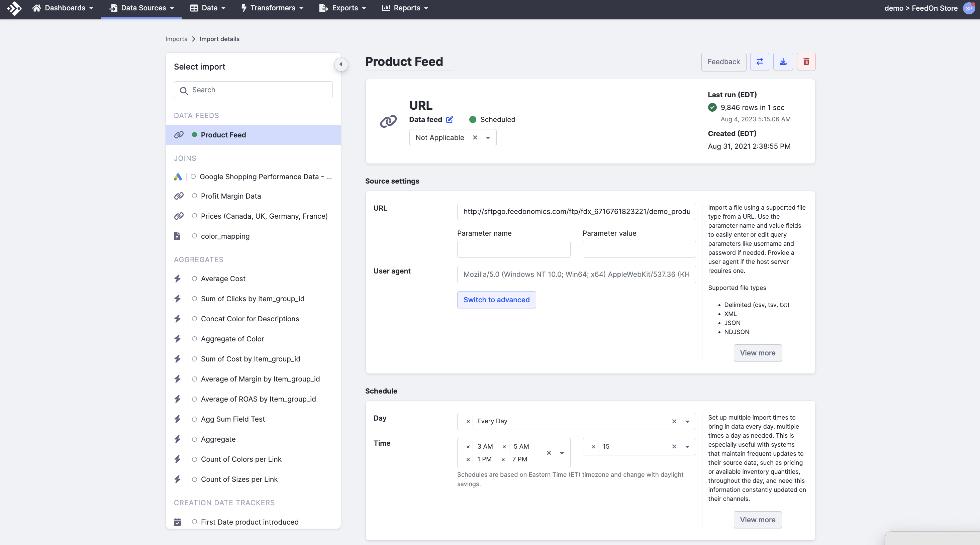The height and width of the screenshot is (545, 980).
Task: Go back to Imports breadcrumb link
Action: 176,39
